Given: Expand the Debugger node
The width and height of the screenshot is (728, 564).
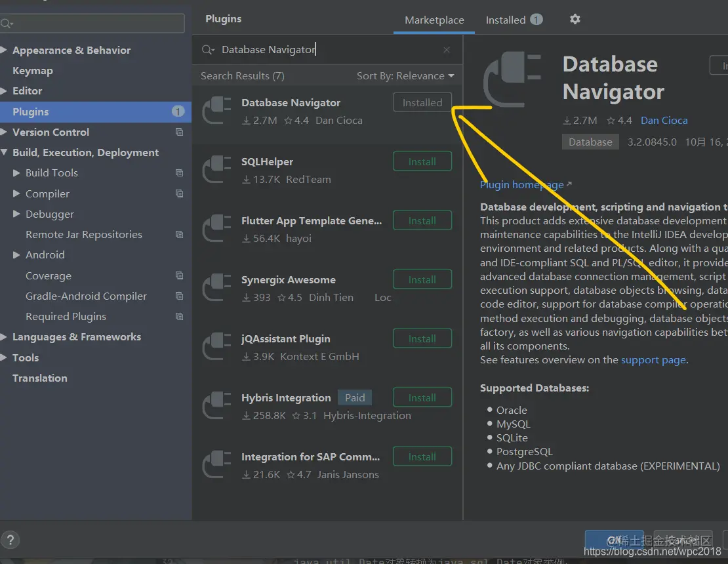Looking at the screenshot, I should (x=16, y=214).
